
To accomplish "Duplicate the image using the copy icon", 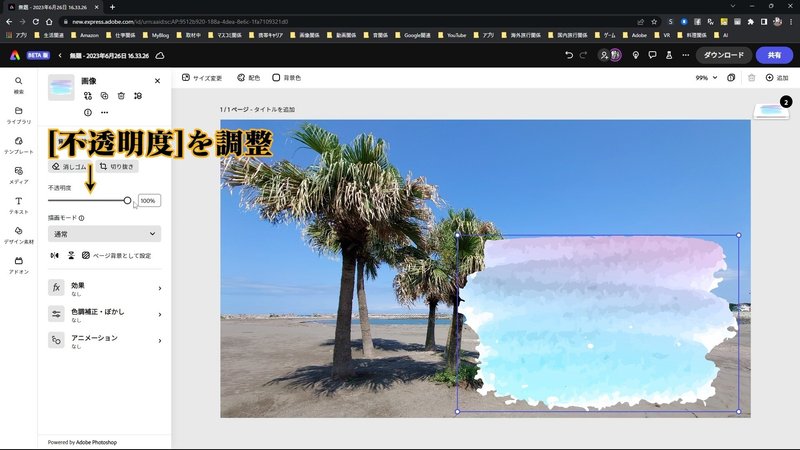I will (x=105, y=96).
